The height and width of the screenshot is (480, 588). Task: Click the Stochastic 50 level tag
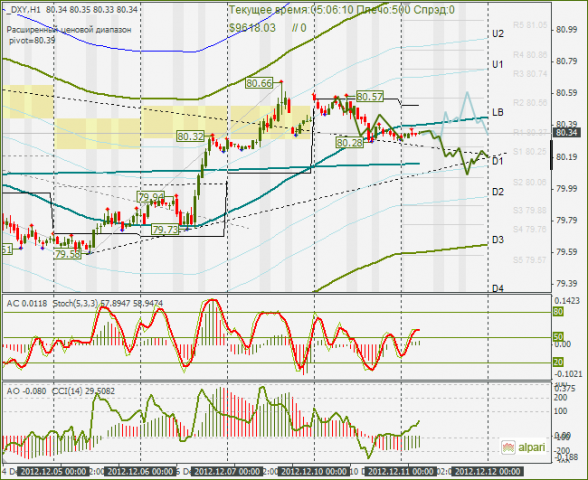coord(558,337)
